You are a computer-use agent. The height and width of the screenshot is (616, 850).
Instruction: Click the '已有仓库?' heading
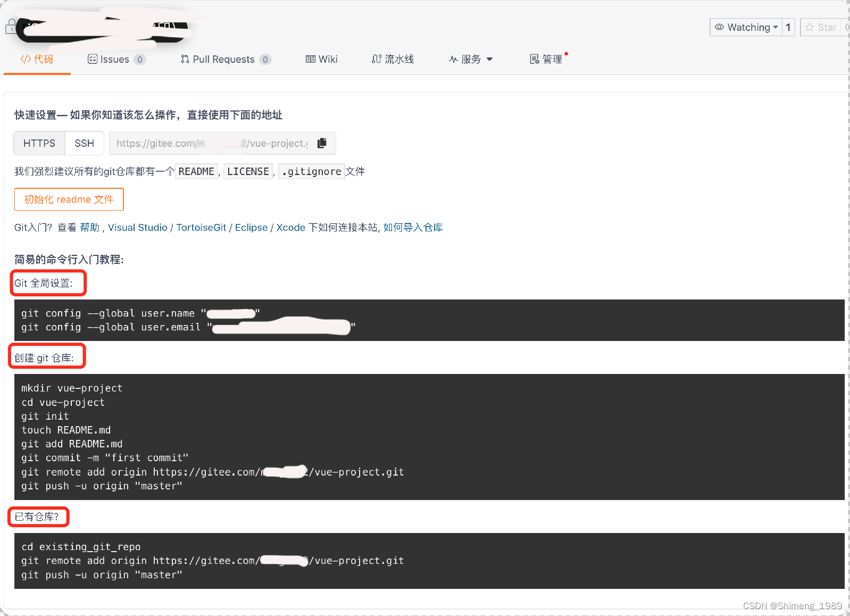(x=37, y=517)
